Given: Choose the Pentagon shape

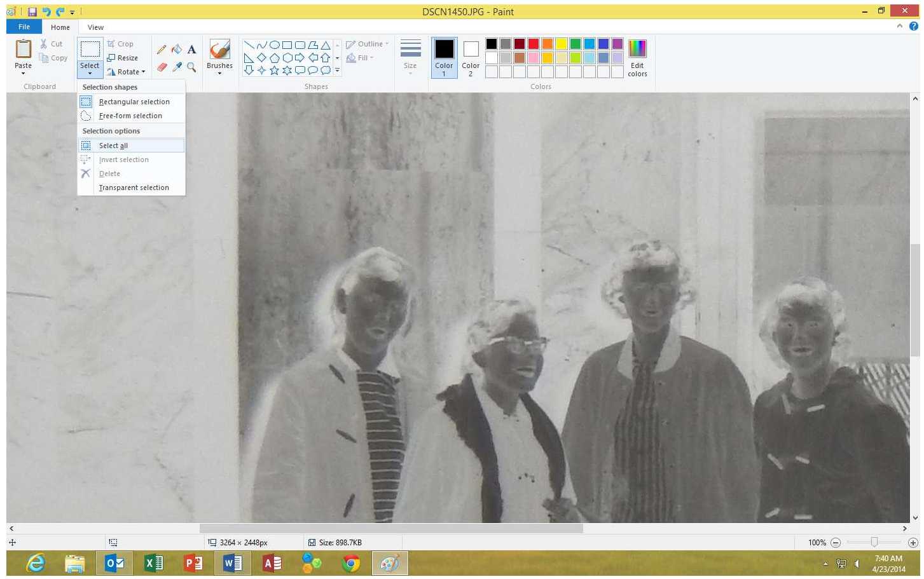Looking at the screenshot, I should (x=274, y=58).
